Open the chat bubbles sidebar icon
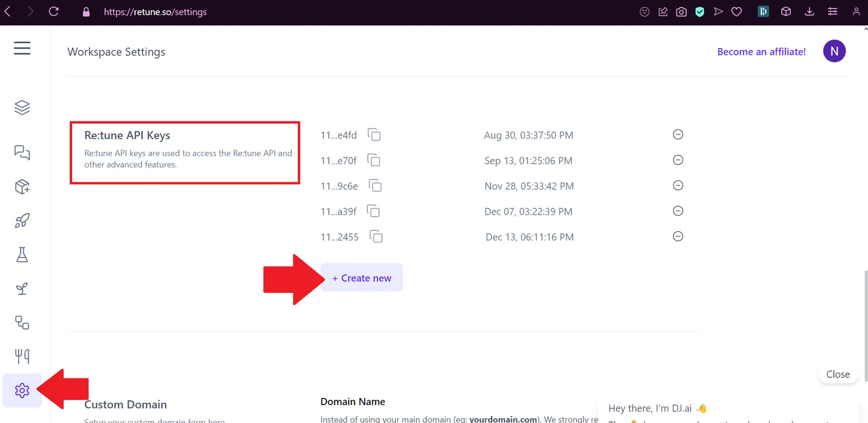The width and height of the screenshot is (868, 423). (x=22, y=152)
